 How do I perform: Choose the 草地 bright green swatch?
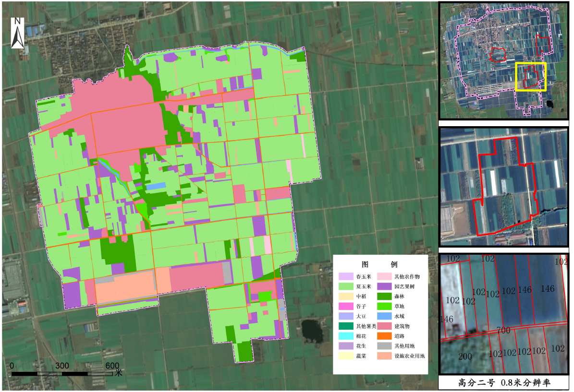[x=384, y=306]
